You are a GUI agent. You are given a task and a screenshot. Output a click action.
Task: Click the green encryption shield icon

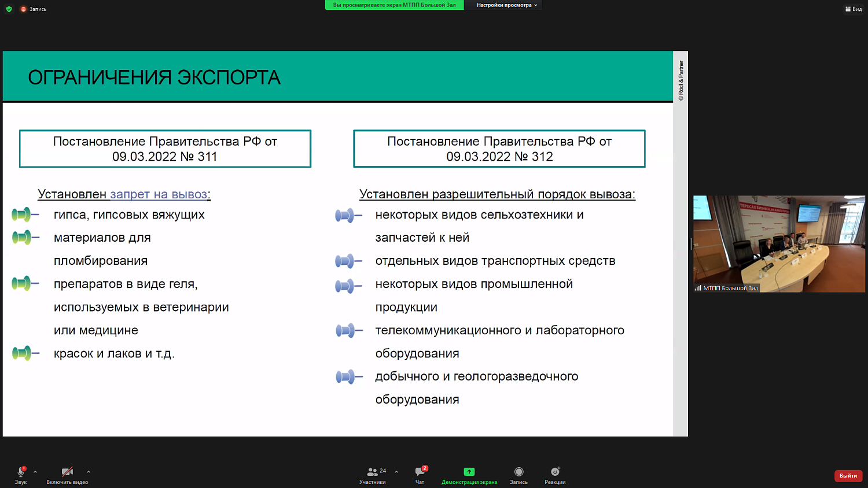[9, 9]
